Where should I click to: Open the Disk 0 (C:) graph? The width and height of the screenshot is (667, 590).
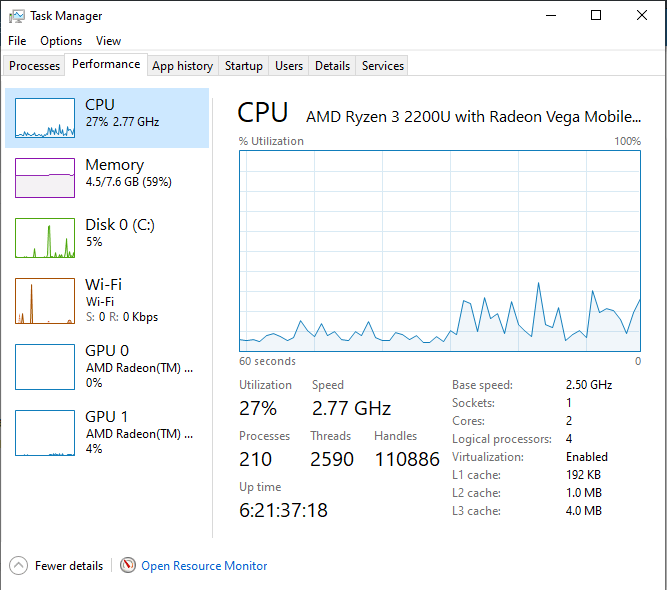tap(45, 238)
